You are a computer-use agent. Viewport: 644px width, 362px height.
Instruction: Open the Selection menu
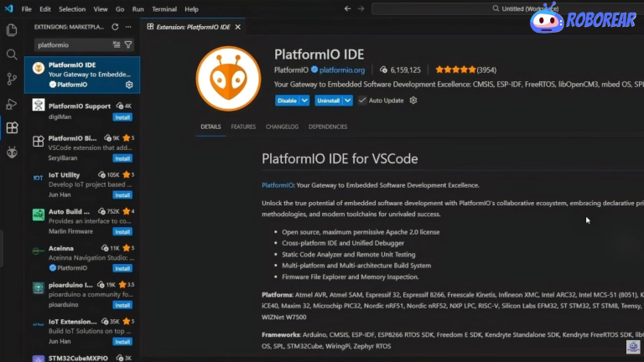click(72, 9)
